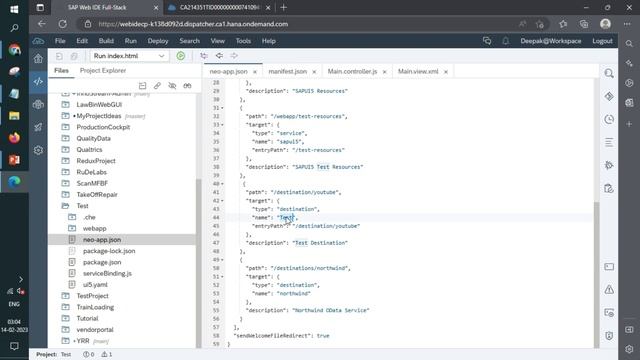Click the Collapse All icon in Files pane
The width and height of the screenshot is (640, 360).
pos(142,86)
